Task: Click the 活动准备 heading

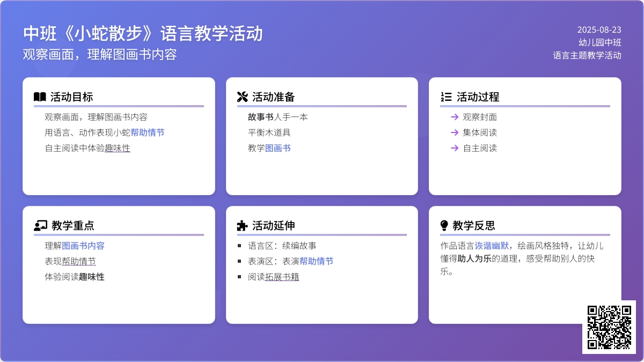Action: 274,97
